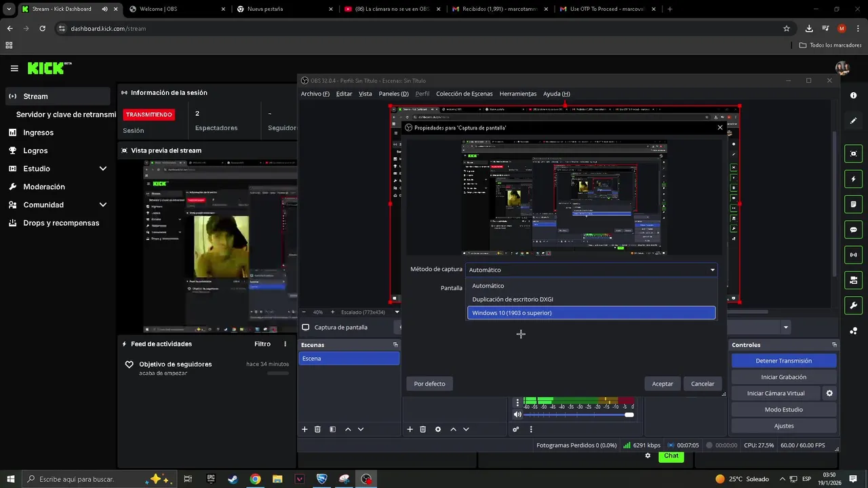Open Editar menu in OBS
868x488 pixels.
tap(344, 94)
